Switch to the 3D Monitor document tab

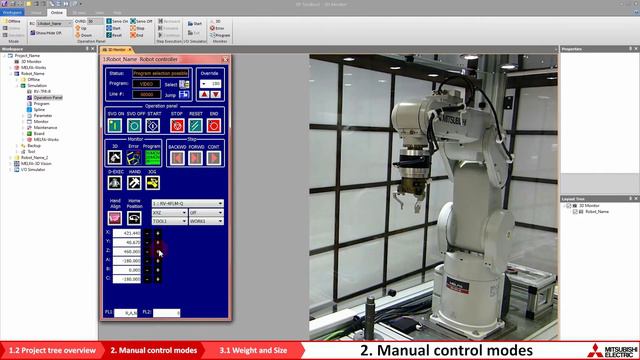(x=117, y=49)
